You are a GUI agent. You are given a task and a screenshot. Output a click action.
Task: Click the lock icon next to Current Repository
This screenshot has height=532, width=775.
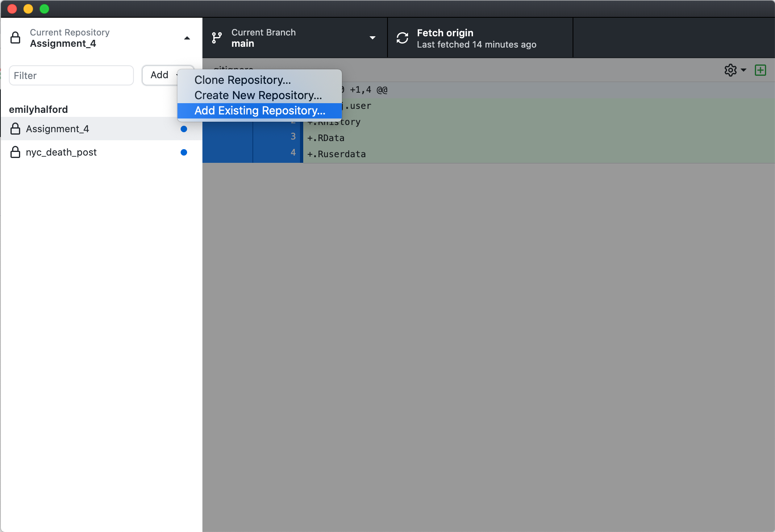15,38
